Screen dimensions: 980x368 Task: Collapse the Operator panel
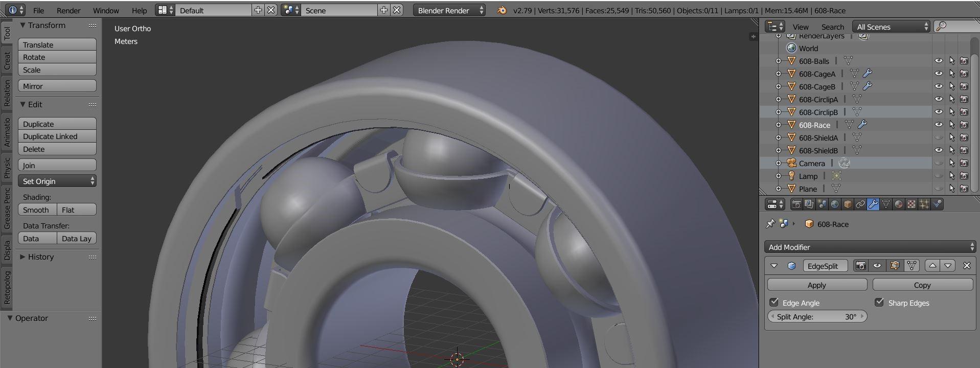pyautogui.click(x=10, y=318)
